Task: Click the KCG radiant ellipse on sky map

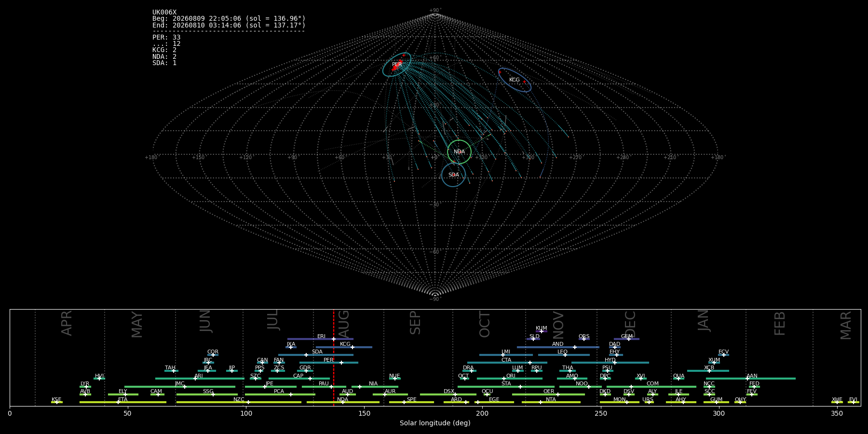Action: click(515, 80)
